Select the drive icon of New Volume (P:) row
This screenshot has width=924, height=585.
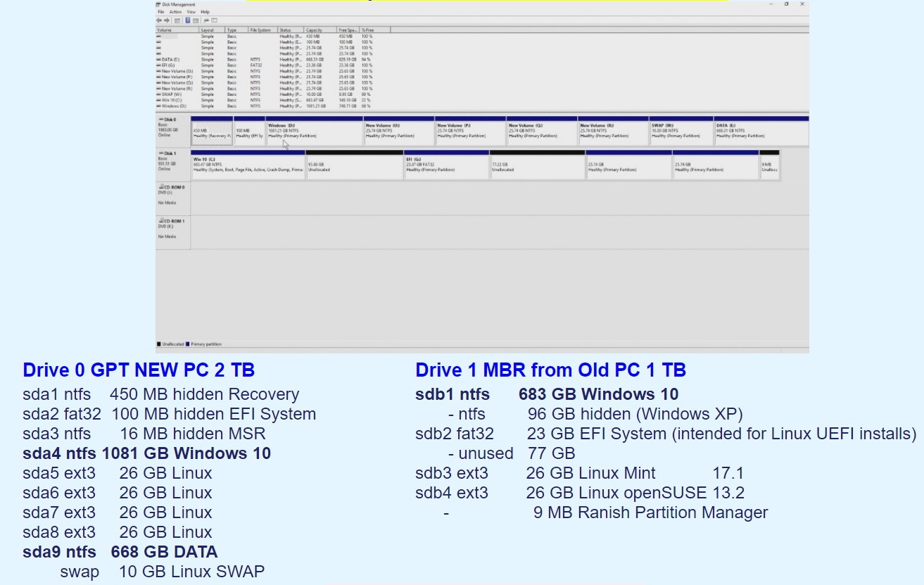(x=158, y=77)
